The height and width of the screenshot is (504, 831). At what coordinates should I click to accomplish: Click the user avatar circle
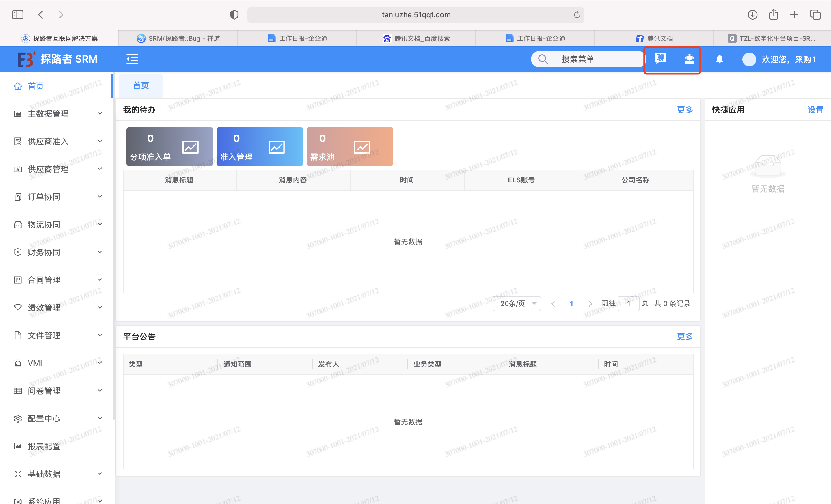coord(749,59)
